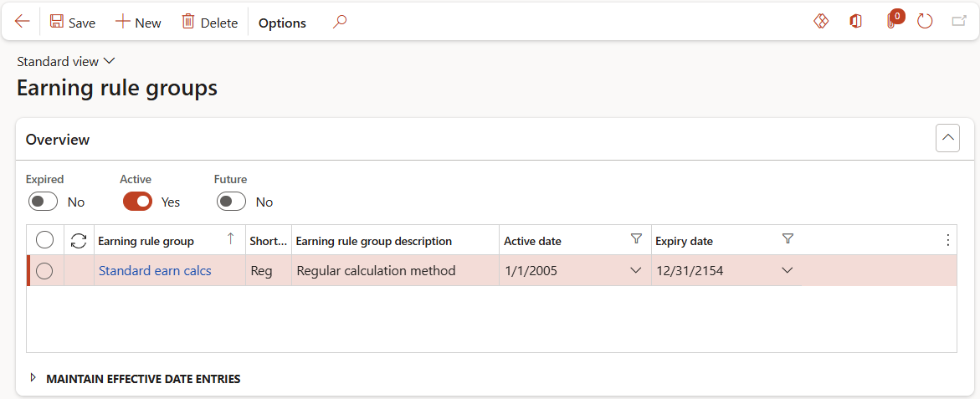The image size is (980, 399).
Task: Open the Expiry date 12/31/2154 dropdown arrow
Action: point(788,270)
